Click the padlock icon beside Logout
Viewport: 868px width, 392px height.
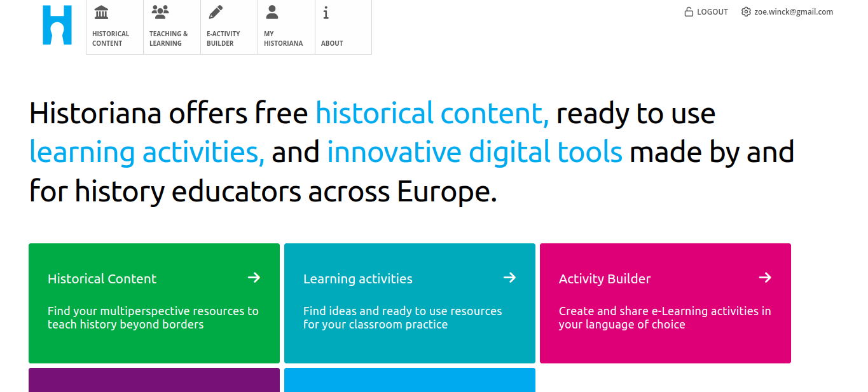(689, 11)
